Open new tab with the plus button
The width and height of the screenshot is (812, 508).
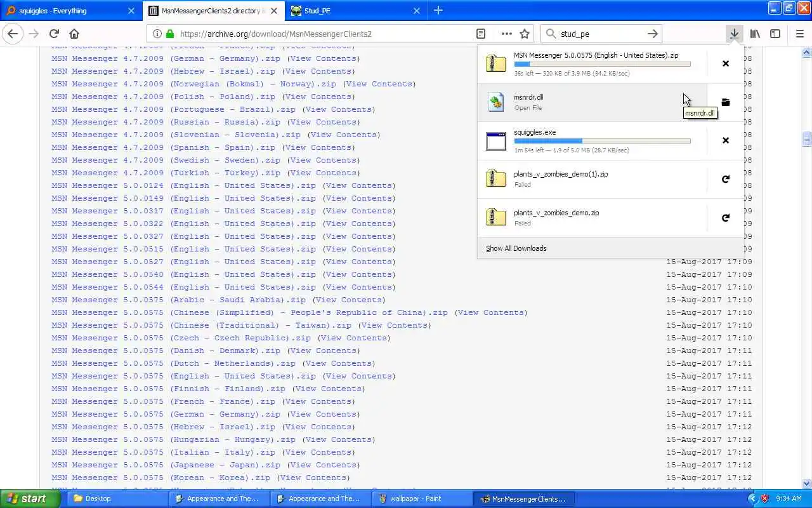click(x=438, y=10)
